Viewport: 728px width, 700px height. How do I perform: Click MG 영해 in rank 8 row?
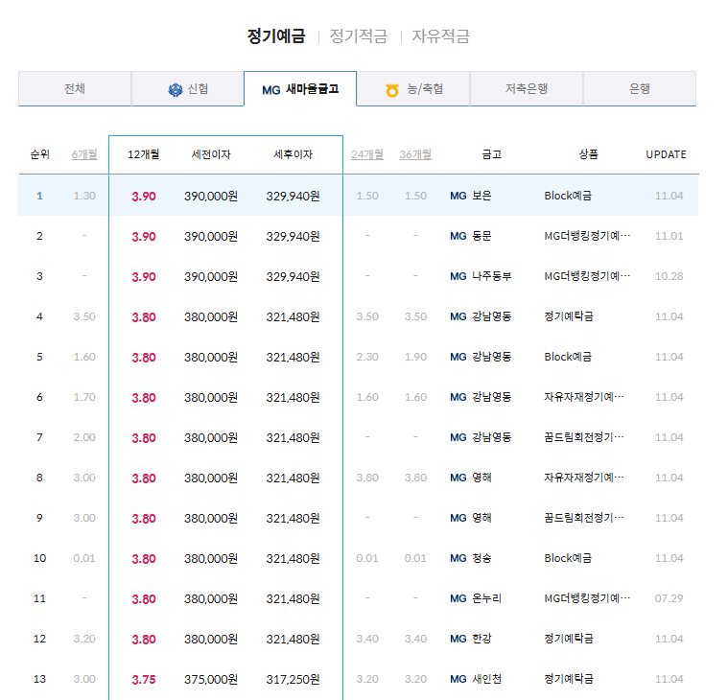coord(471,478)
